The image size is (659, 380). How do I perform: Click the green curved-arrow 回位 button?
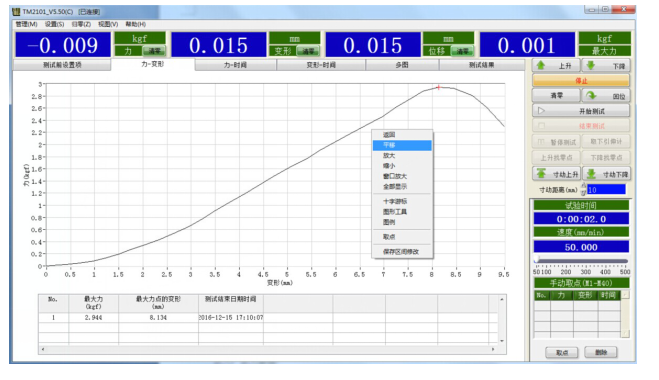606,96
